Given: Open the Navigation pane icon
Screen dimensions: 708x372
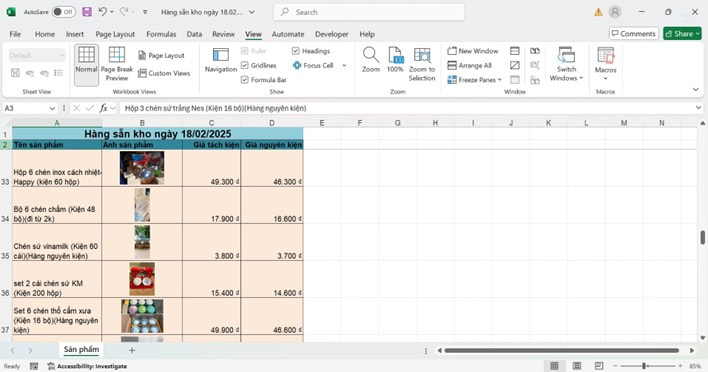Looking at the screenshot, I should [220, 55].
